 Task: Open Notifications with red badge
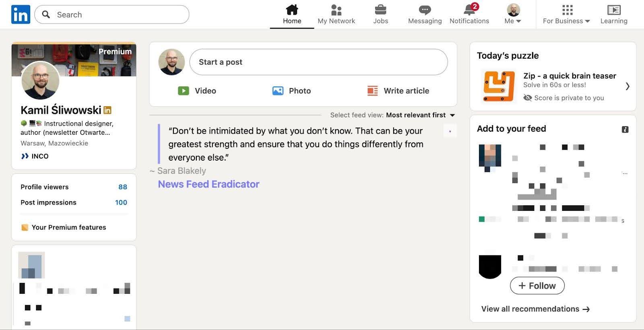coord(469,14)
